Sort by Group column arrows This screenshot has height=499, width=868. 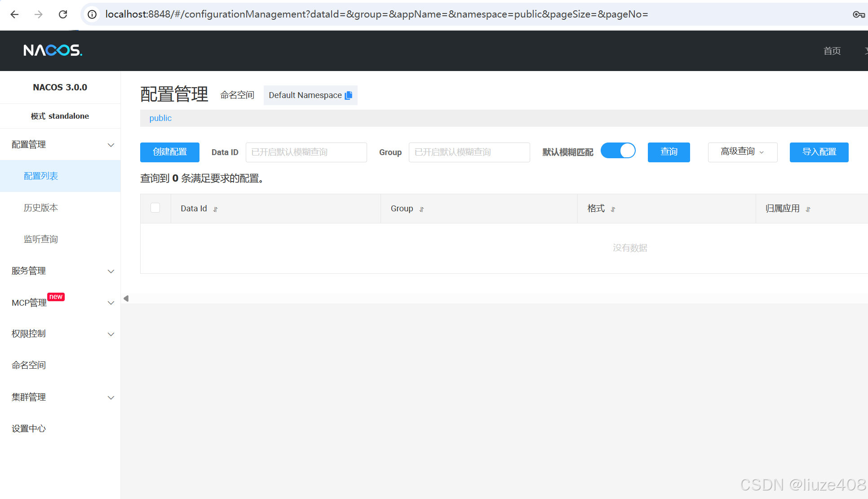[x=421, y=209]
